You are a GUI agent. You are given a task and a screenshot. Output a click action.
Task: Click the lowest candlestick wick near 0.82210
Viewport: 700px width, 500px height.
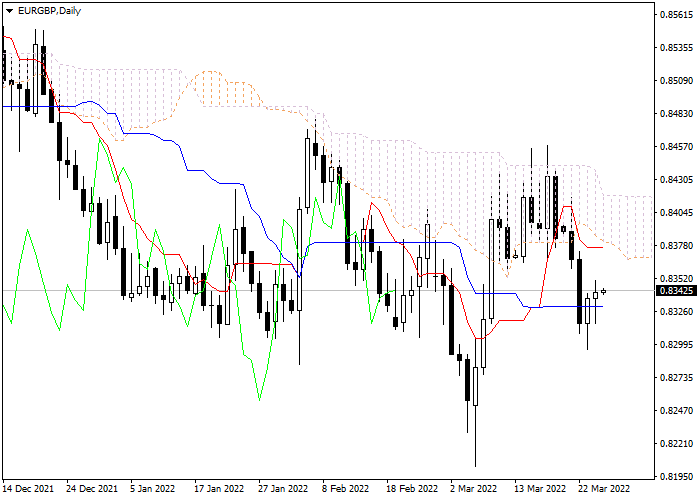coord(475,436)
